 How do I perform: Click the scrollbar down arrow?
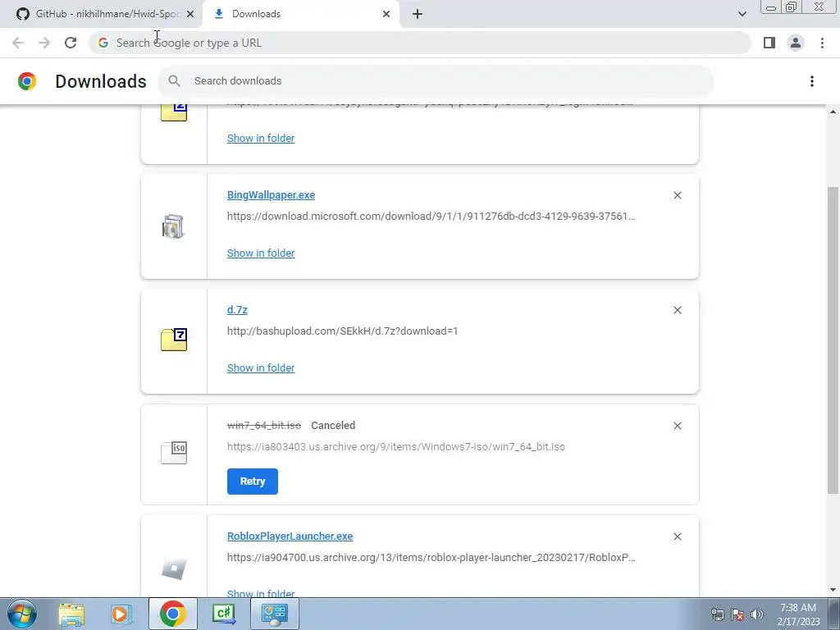pyautogui.click(x=833, y=590)
